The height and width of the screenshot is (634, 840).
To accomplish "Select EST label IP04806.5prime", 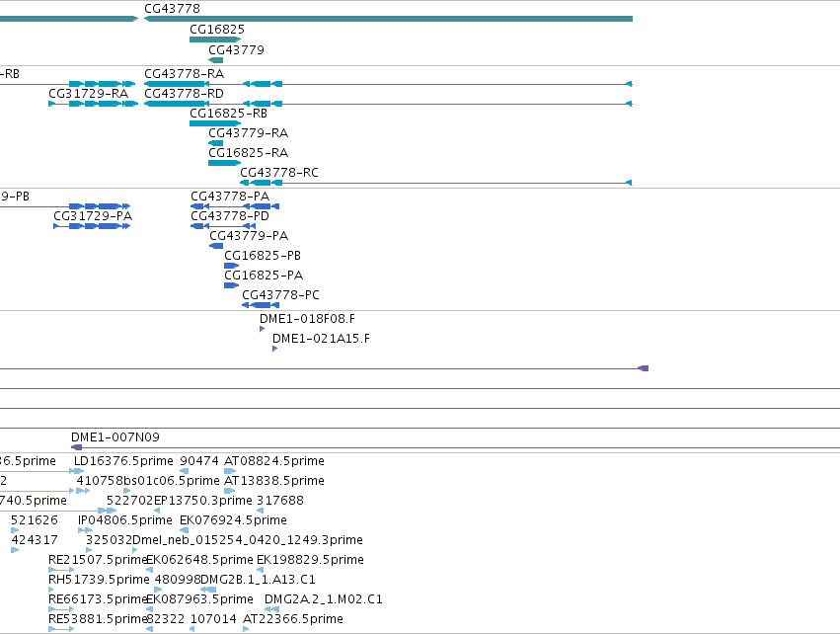I will [125, 520].
